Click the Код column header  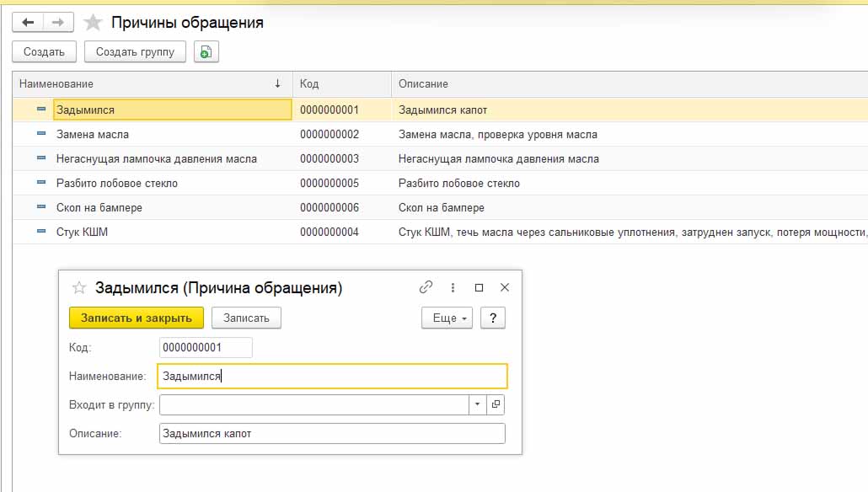tap(341, 84)
